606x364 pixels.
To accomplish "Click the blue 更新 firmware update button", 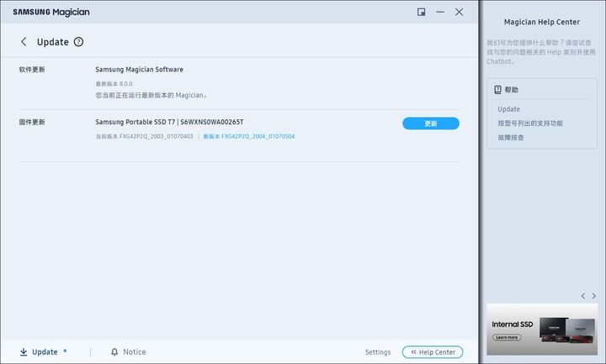I will click(431, 124).
